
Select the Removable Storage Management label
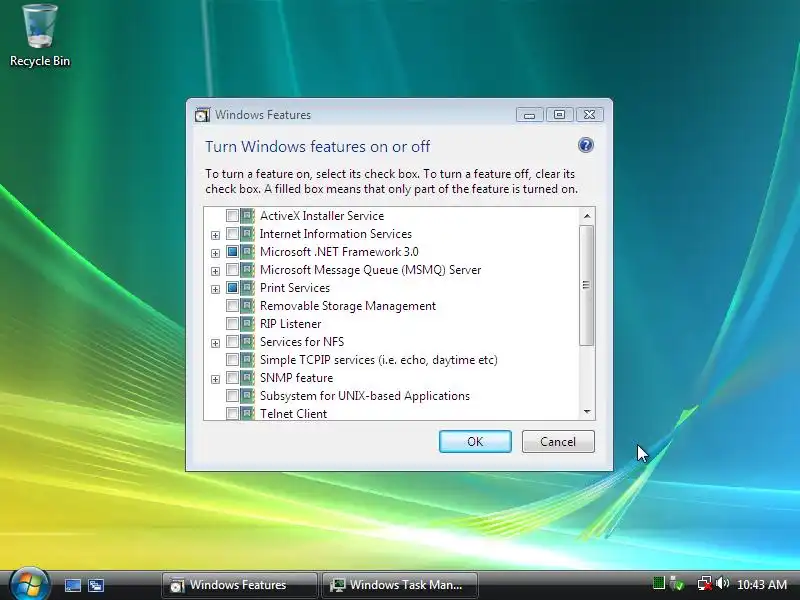[348, 306]
